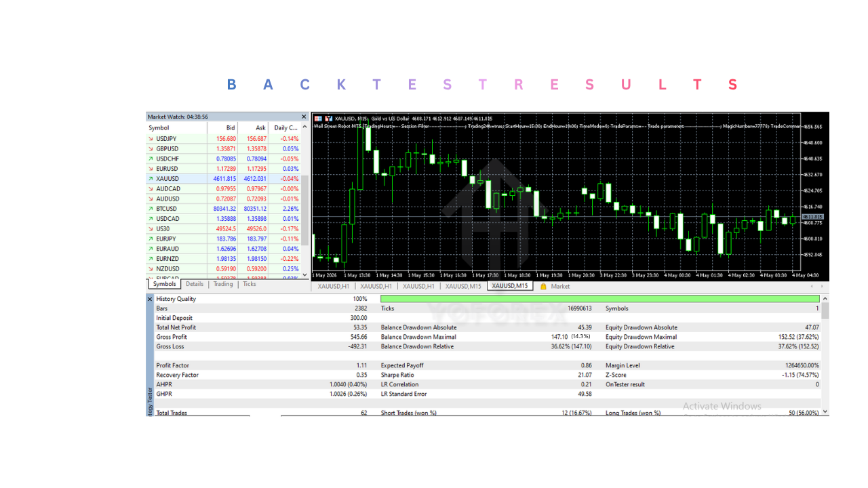This screenshot has width=868, height=488.
Task: Click the Market Watch vertical scrollbar thumb
Action: pos(304,210)
